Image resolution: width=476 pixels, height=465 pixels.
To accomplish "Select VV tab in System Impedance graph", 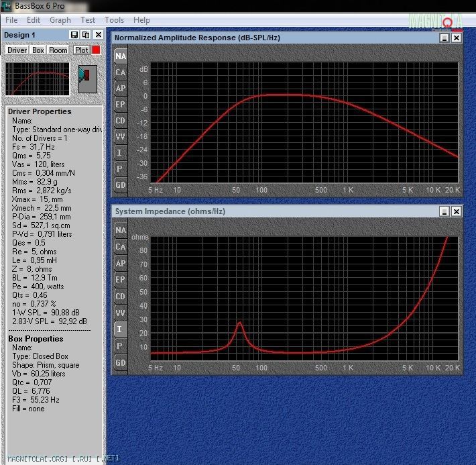I will 121,313.
